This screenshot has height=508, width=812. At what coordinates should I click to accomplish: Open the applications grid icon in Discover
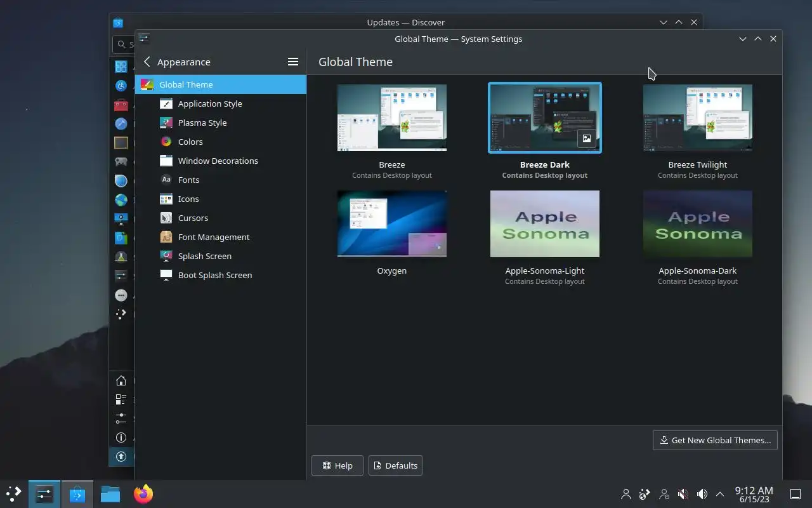121,66
